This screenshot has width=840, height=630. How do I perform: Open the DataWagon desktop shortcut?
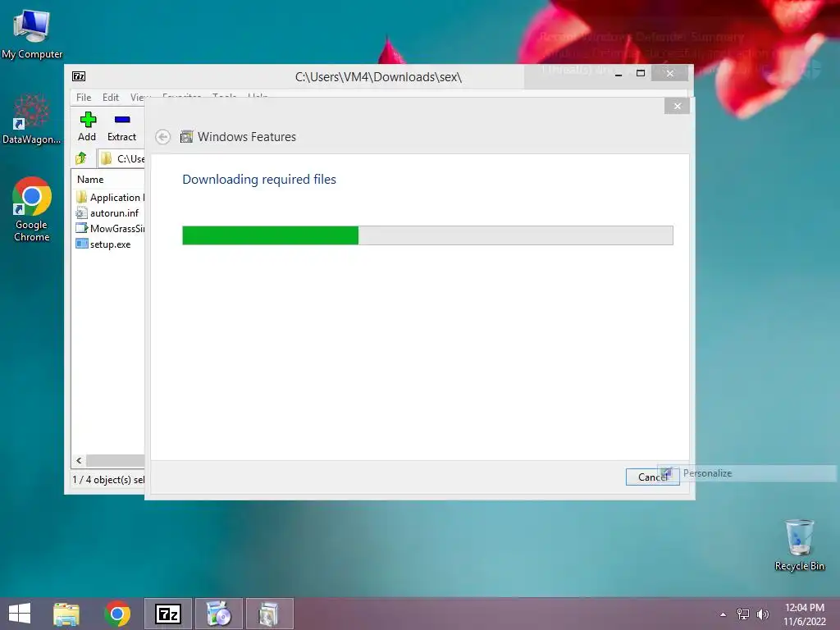coord(32,119)
